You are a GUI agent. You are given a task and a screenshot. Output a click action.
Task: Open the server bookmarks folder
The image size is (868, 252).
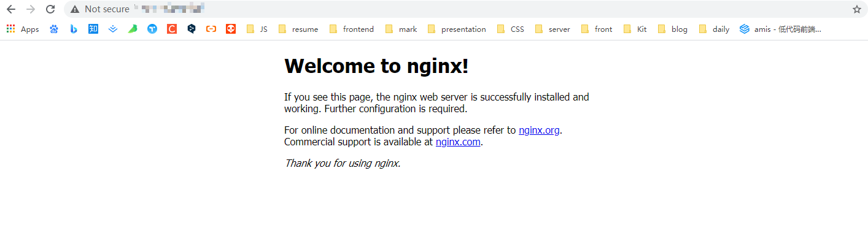pos(552,29)
